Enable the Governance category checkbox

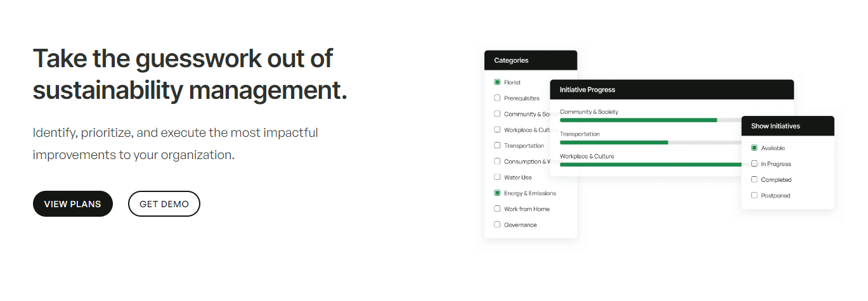point(497,225)
